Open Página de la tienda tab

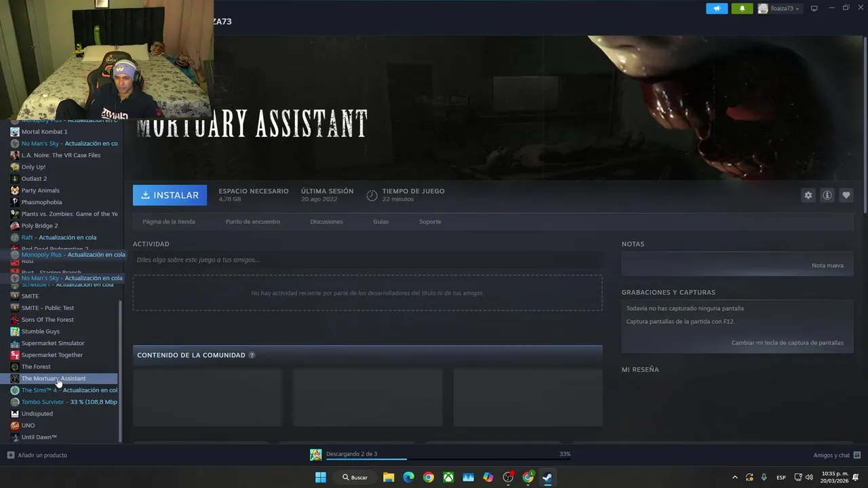tap(169, 222)
